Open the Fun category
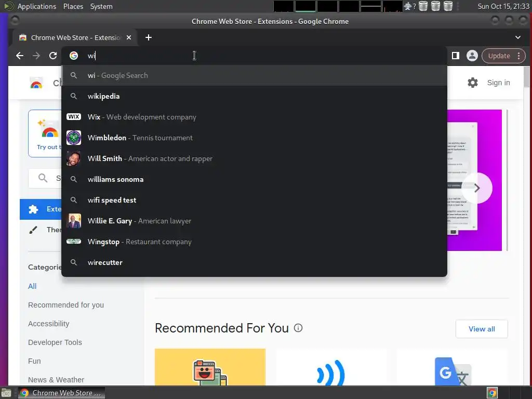The width and height of the screenshot is (532, 399). (34, 361)
